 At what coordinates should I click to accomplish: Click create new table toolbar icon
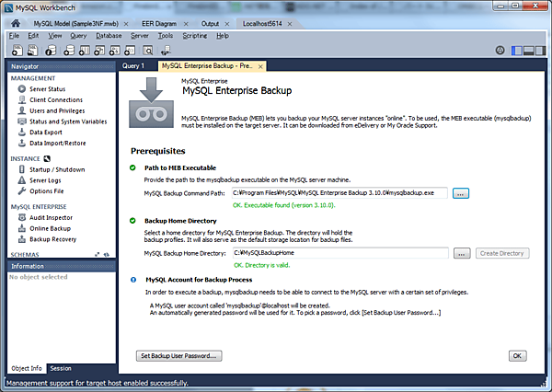(84, 51)
